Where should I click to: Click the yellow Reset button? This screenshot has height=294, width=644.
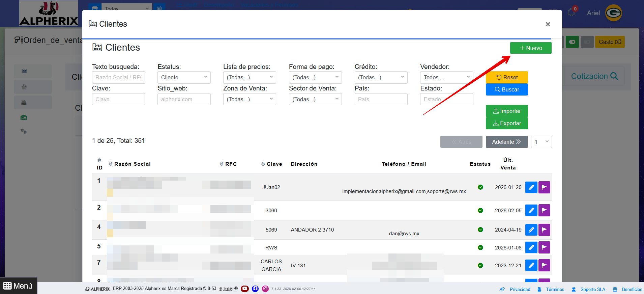507,77
